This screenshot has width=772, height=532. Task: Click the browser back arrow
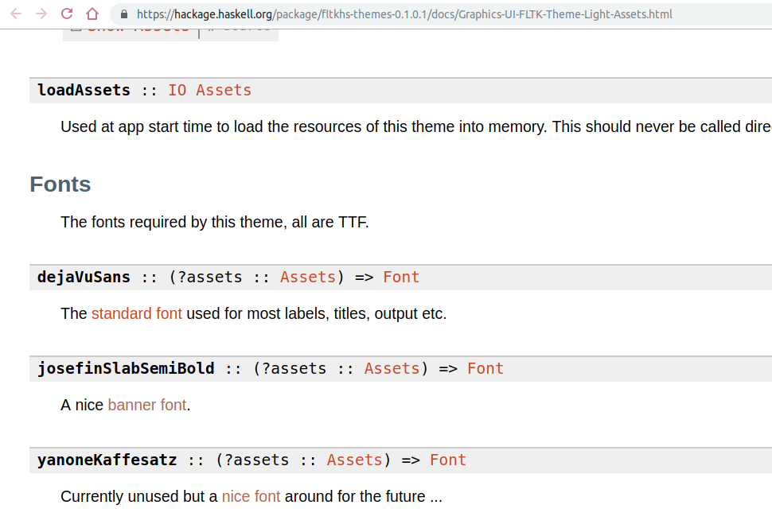point(16,14)
